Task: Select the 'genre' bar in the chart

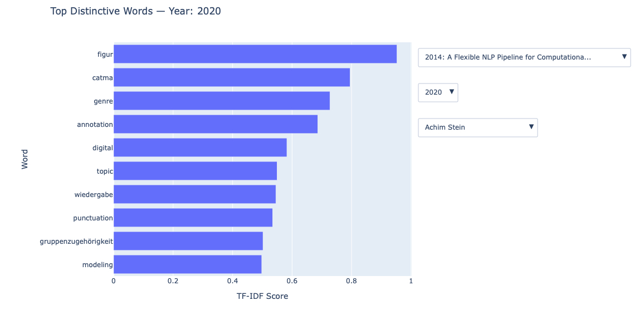Action: coord(221,101)
